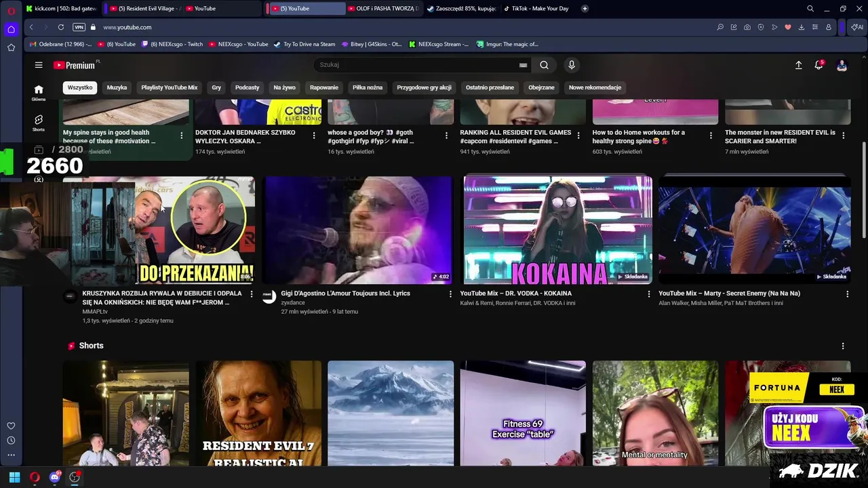Open Opera sidebar bookmarks star icon
The height and width of the screenshot is (488, 868).
point(11,47)
